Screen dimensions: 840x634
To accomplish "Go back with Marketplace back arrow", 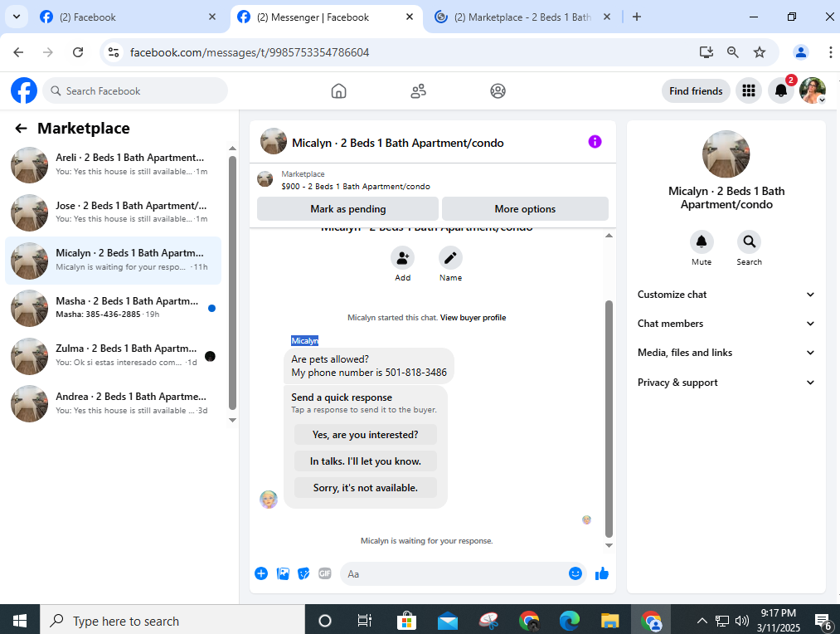I will (x=21, y=128).
